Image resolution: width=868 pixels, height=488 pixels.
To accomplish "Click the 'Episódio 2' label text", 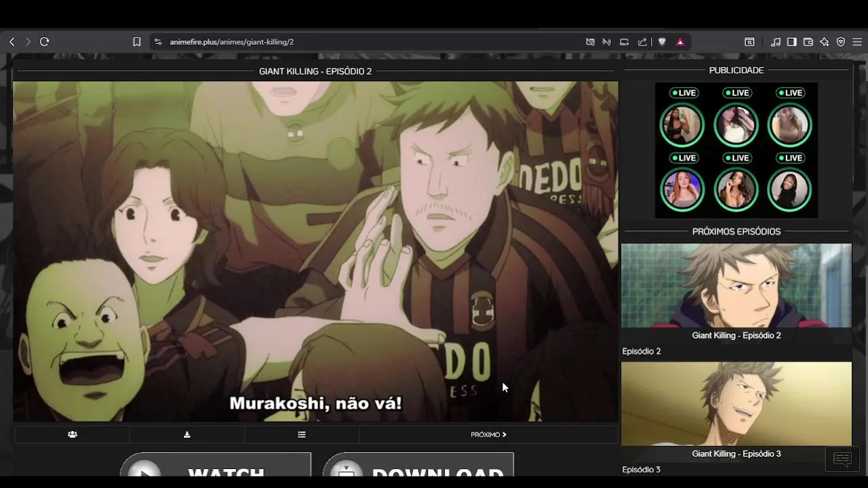I will (642, 351).
